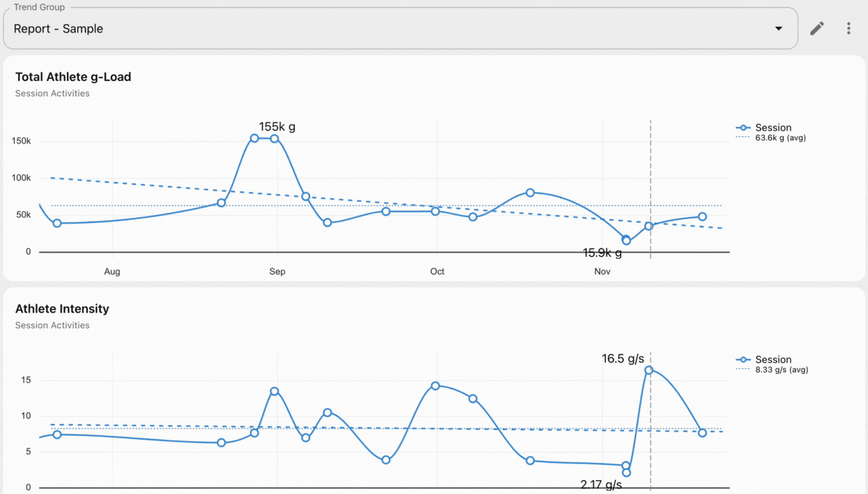Viewport: 868px width, 494px height.
Task: Select the first g-Load data point before Aug
Action: point(57,223)
